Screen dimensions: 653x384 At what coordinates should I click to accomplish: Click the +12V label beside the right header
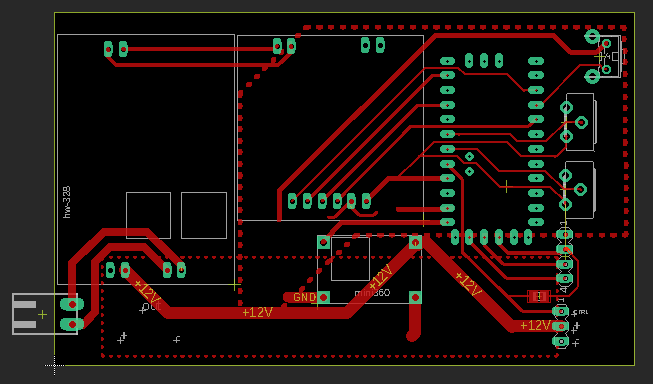pos(535,325)
